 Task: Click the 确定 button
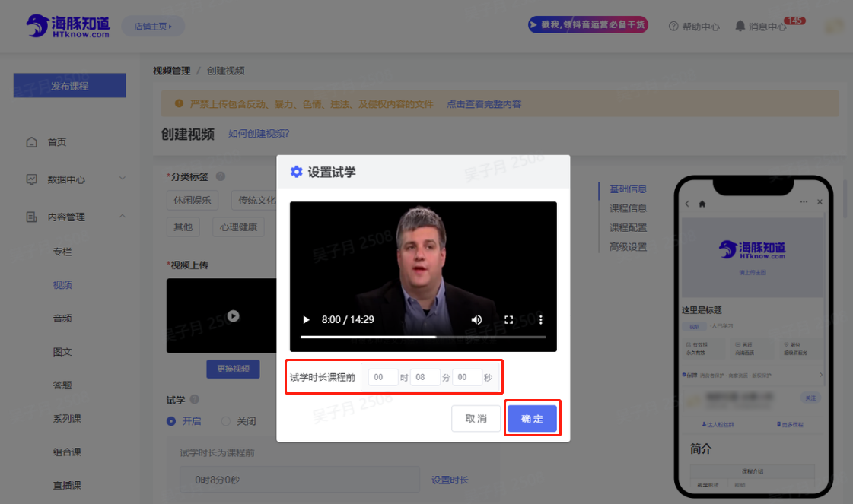click(x=532, y=419)
